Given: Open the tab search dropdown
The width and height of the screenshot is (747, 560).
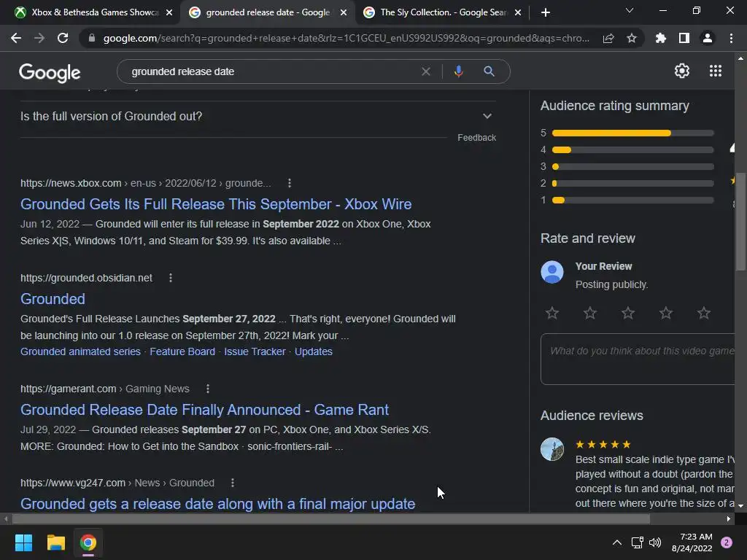Looking at the screenshot, I should pyautogui.click(x=630, y=10).
